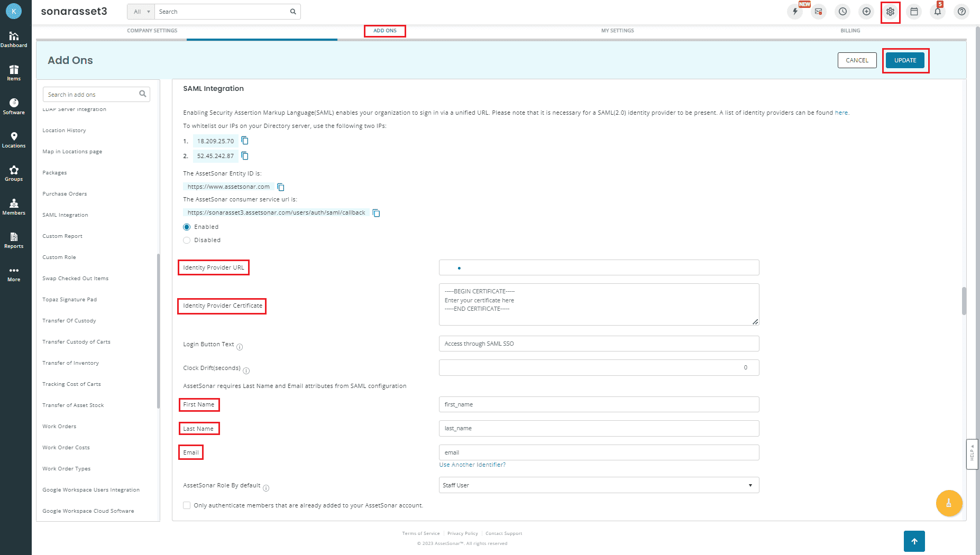The width and height of the screenshot is (980, 555).
Task: Open the calendar icon
Action: 914,11
